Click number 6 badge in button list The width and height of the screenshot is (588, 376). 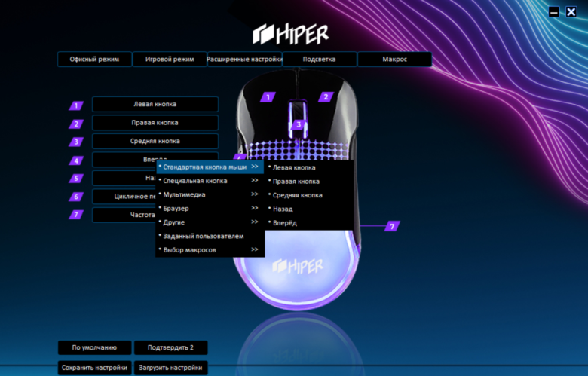[x=76, y=197]
